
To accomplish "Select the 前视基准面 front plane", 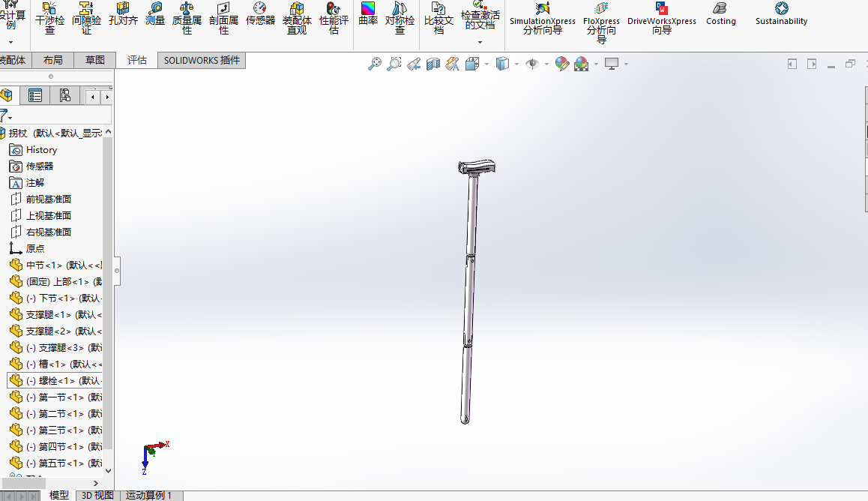I will coord(49,199).
